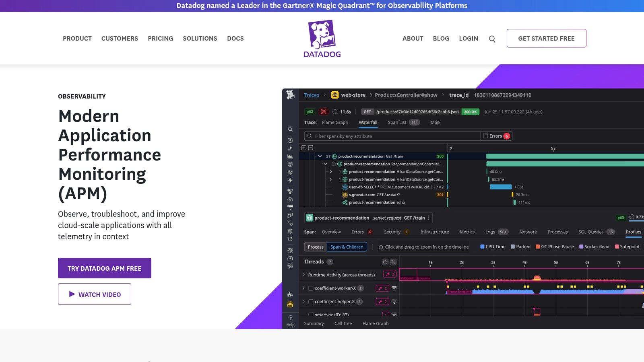Click the Threads search magnifier button
The height and width of the screenshot is (362, 644).
[385, 262]
